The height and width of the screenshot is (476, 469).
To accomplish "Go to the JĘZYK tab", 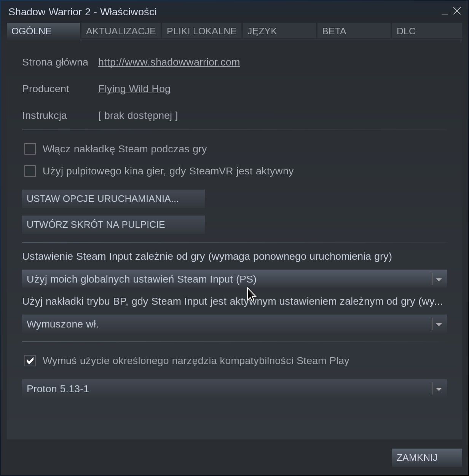I will coord(262,31).
